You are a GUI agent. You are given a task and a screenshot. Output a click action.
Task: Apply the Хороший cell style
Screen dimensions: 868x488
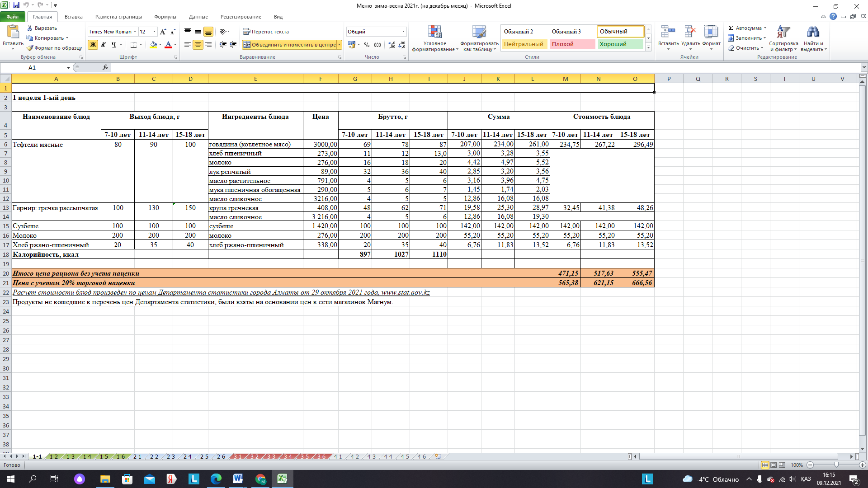[620, 44]
